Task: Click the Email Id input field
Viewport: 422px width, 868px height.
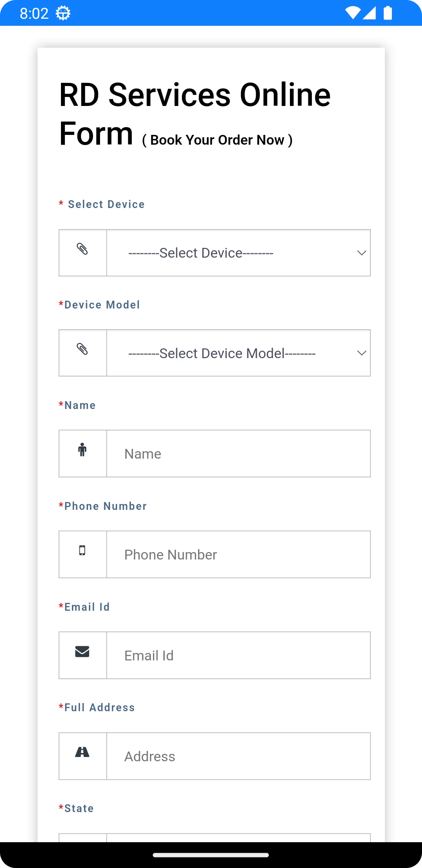Action: click(238, 655)
